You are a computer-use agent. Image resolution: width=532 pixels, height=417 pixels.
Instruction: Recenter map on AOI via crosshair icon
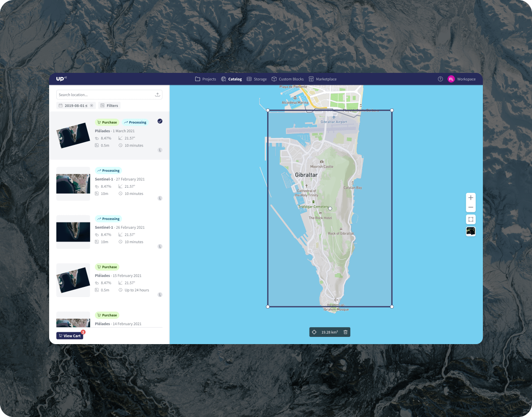(x=314, y=332)
